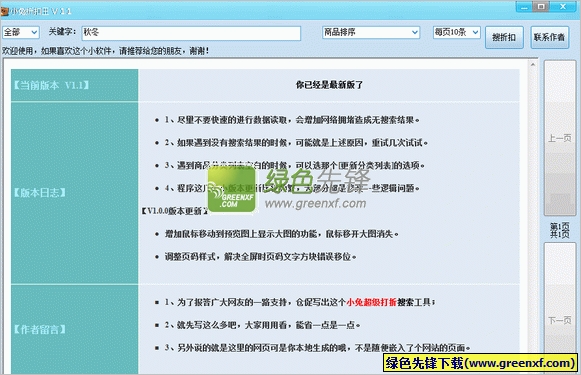581x375 pixels.
Task: Click the 作者留言 section label
Action: tap(39, 329)
